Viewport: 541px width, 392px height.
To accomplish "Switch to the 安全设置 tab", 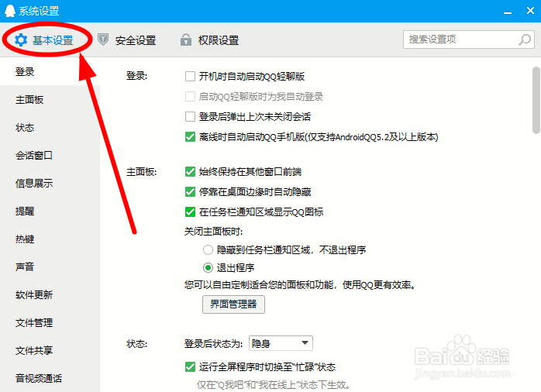I will (x=126, y=40).
